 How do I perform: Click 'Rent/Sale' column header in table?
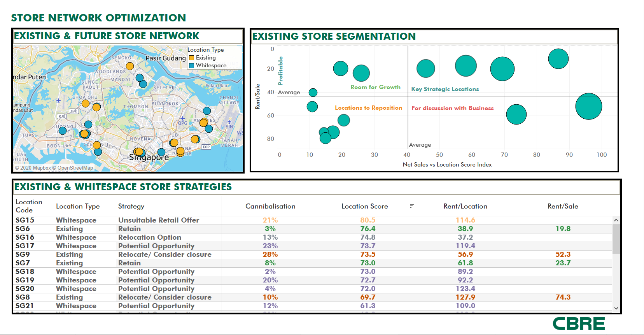coord(563,206)
